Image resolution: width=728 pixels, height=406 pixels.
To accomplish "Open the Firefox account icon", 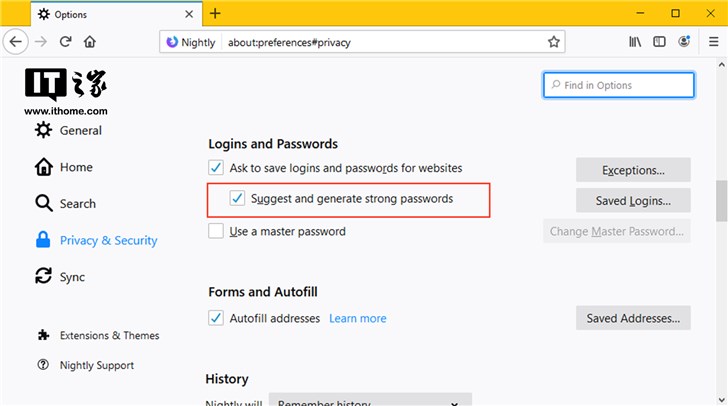I will [685, 42].
